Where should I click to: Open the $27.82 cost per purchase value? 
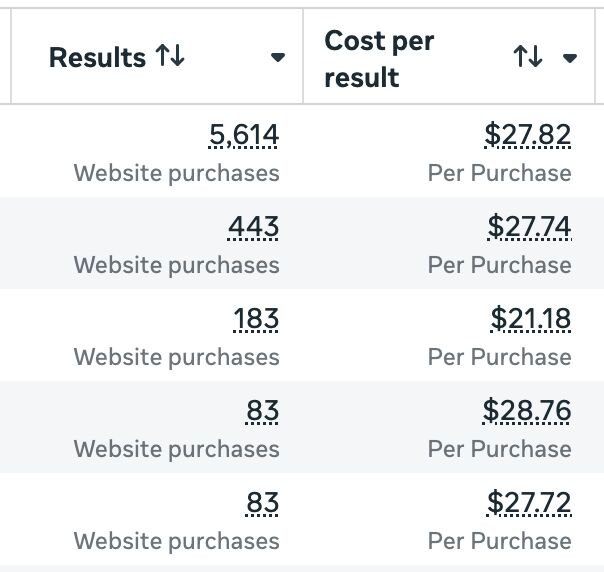[527, 135]
